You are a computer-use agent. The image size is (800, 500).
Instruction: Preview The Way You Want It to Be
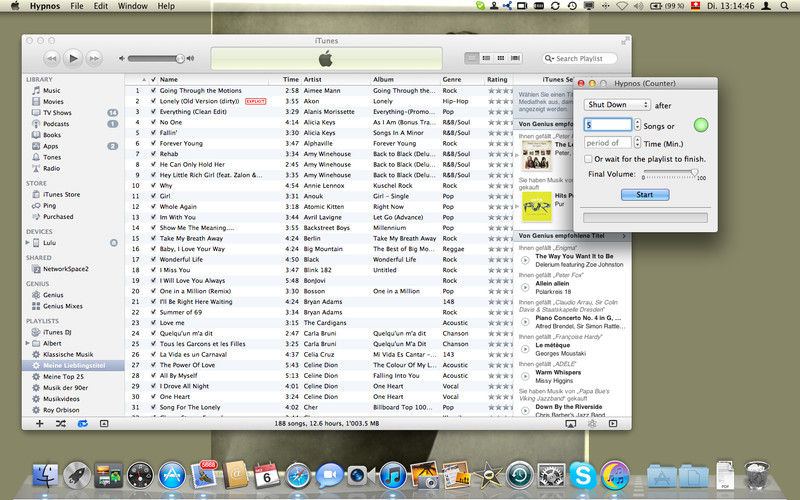[525, 260]
